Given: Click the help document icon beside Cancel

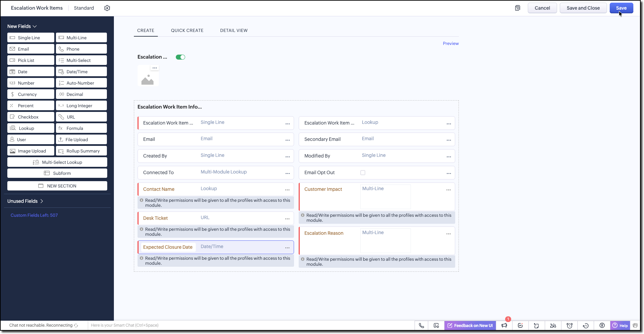Looking at the screenshot, I should [517, 8].
